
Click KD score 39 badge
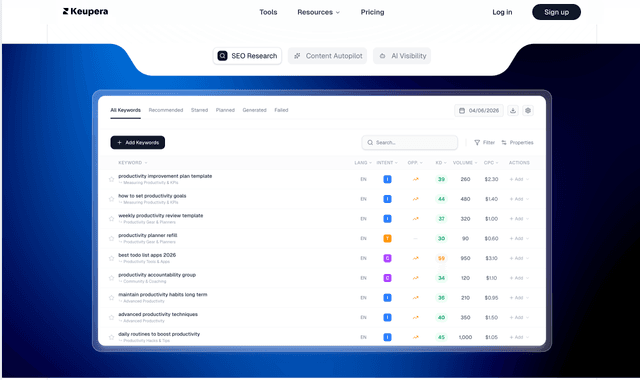click(441, 179)
